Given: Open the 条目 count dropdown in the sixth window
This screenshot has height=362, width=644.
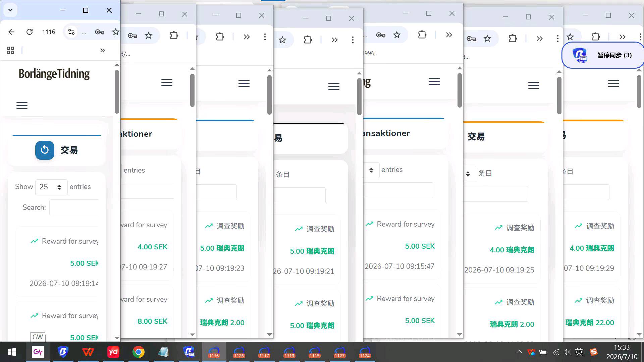Looking at the screenshot, I should [x=470, y=174].
